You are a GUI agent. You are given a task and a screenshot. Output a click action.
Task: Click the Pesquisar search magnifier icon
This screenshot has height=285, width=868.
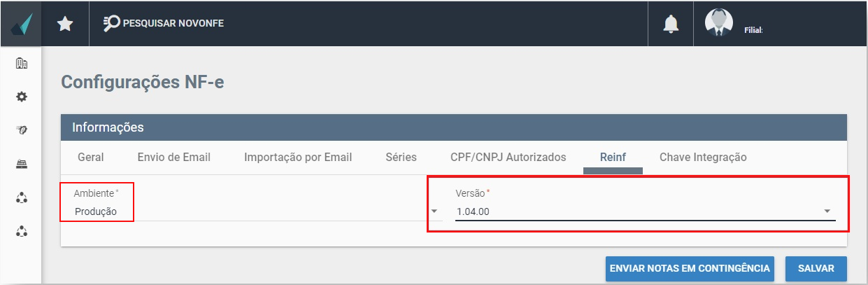tap(112, 23)
